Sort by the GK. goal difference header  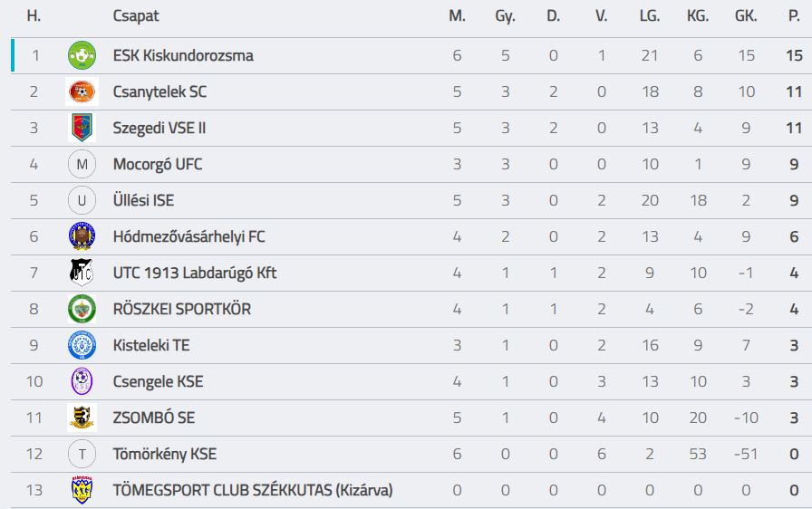746,16
